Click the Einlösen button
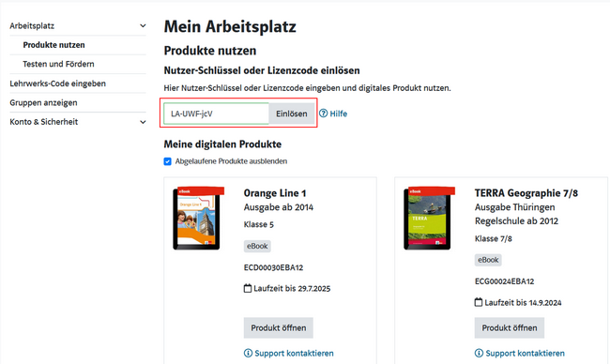Image resolution: width=610 pixels, height=364 pixels. pyautogui.click(x=292, y=114)
